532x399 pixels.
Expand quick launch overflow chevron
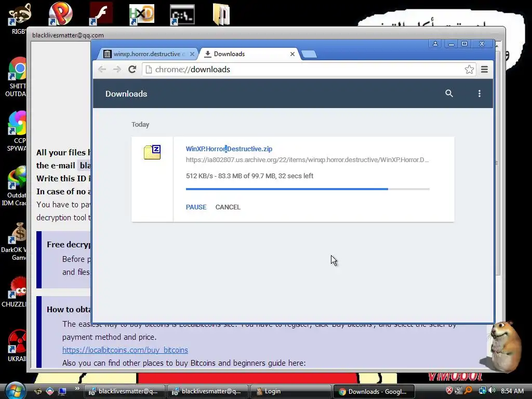[x=77, y=389]
